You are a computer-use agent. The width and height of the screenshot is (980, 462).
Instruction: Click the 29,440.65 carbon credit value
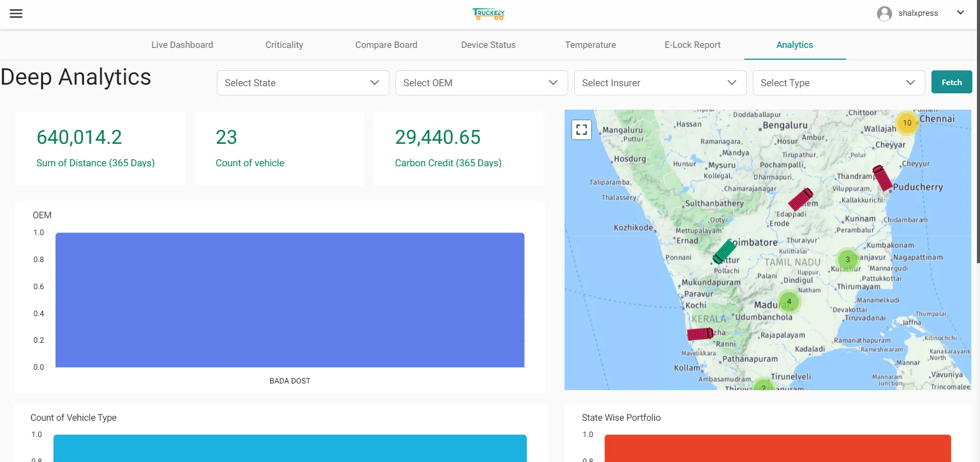click(438, 137)
